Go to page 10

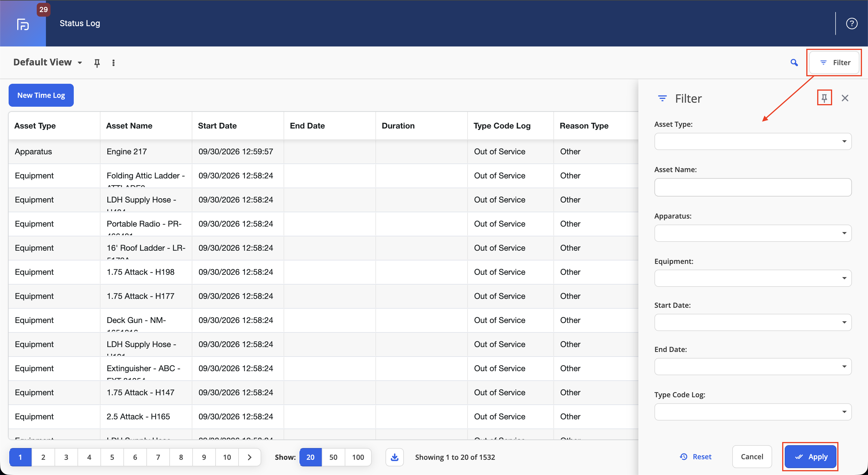[x=227, y=457]
